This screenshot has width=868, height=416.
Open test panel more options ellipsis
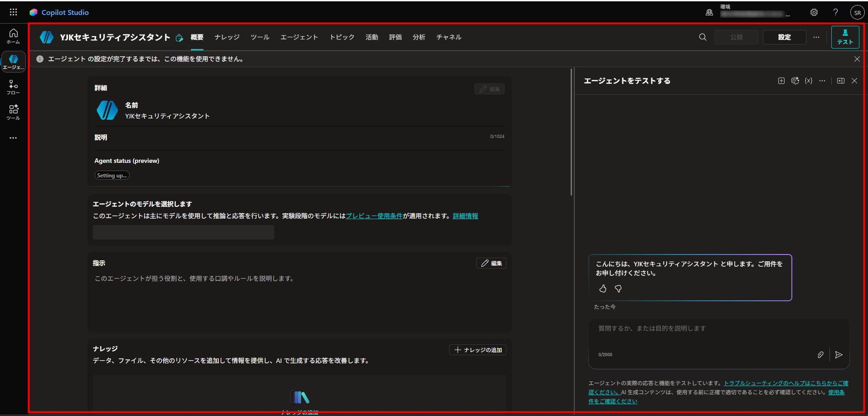[x=822, y=81]
